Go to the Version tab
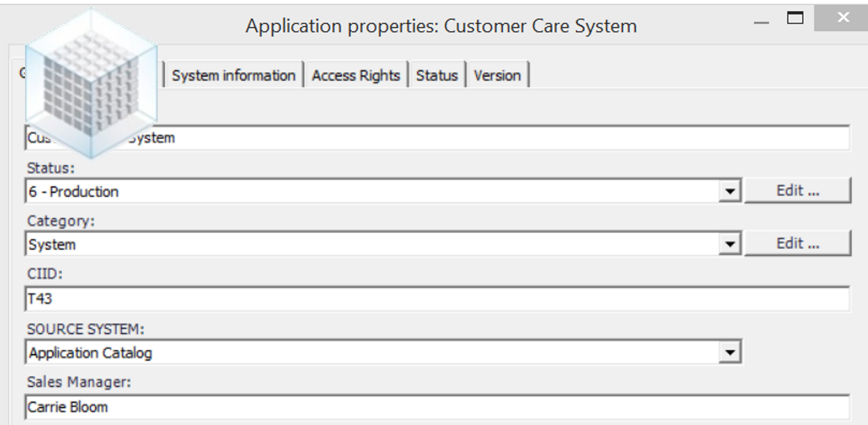 [497, 76]
